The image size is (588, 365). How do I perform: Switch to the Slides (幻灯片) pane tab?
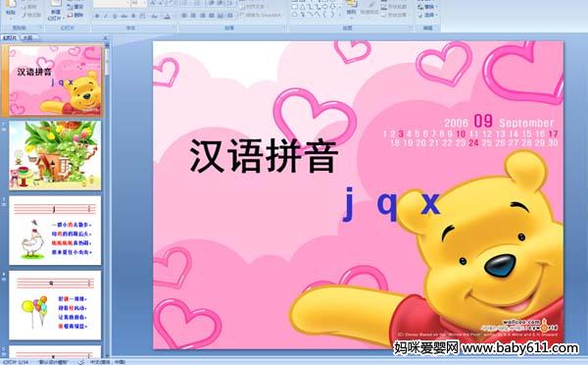[10, 37]
